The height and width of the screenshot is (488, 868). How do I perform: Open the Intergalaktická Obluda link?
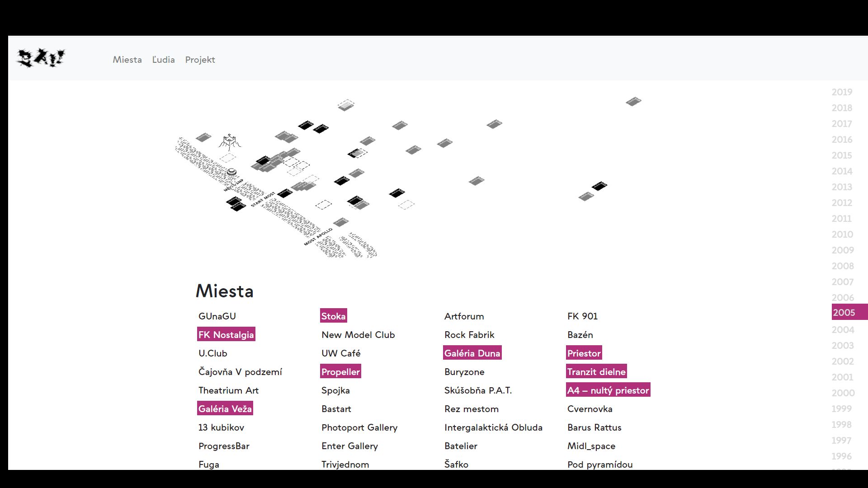pyautogui.click(x=493, y=427)
